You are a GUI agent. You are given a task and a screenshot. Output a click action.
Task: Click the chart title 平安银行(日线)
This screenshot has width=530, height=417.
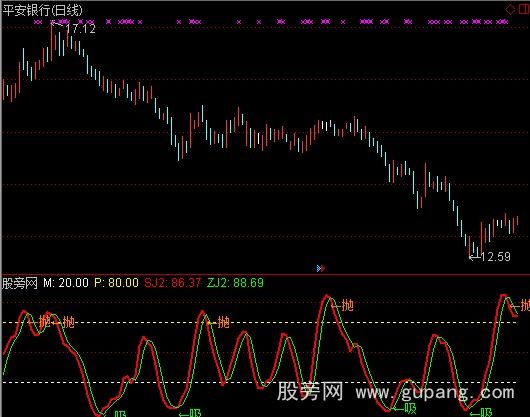click(43, 10)
